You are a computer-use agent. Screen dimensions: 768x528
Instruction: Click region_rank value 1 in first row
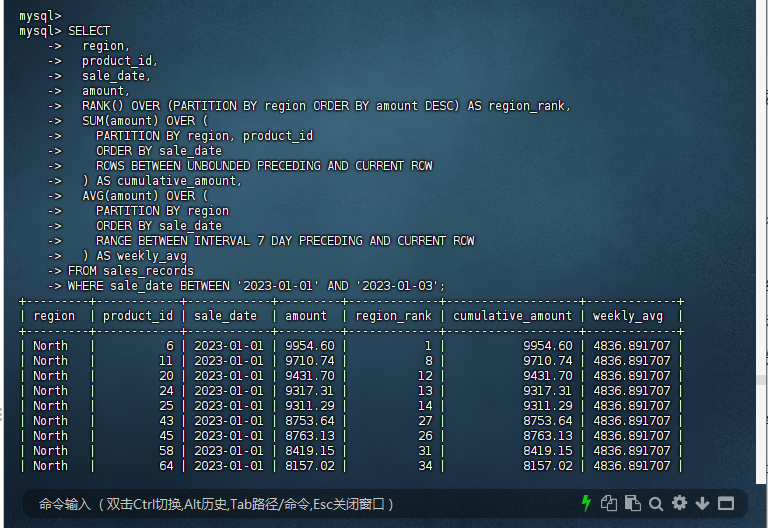pyautogui.click(x=428, y=346)
